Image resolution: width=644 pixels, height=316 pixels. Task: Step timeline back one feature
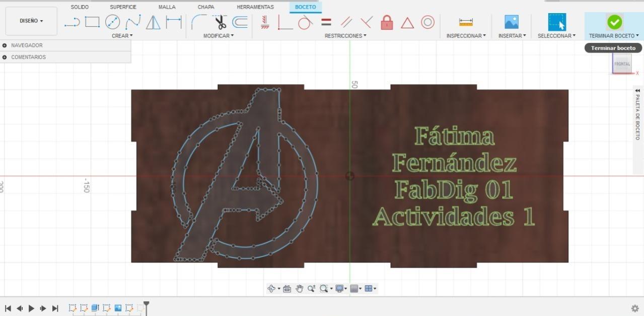pyautogui.click(x=20, y=308)
